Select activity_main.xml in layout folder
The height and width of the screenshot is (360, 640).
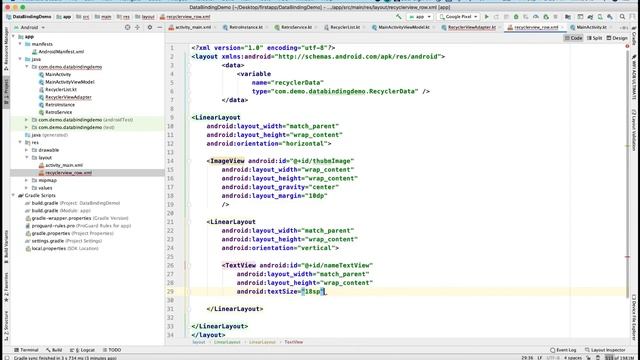[x=64, y=165]
